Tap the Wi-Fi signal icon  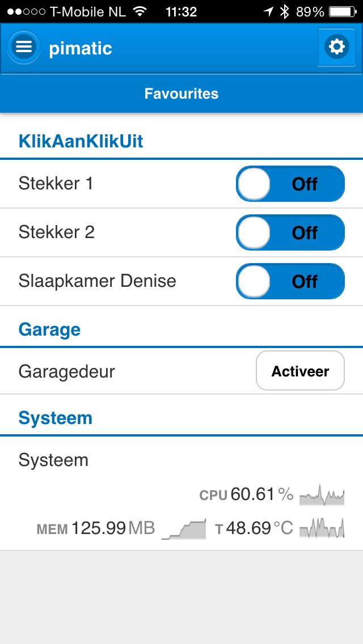coord(139,11)
